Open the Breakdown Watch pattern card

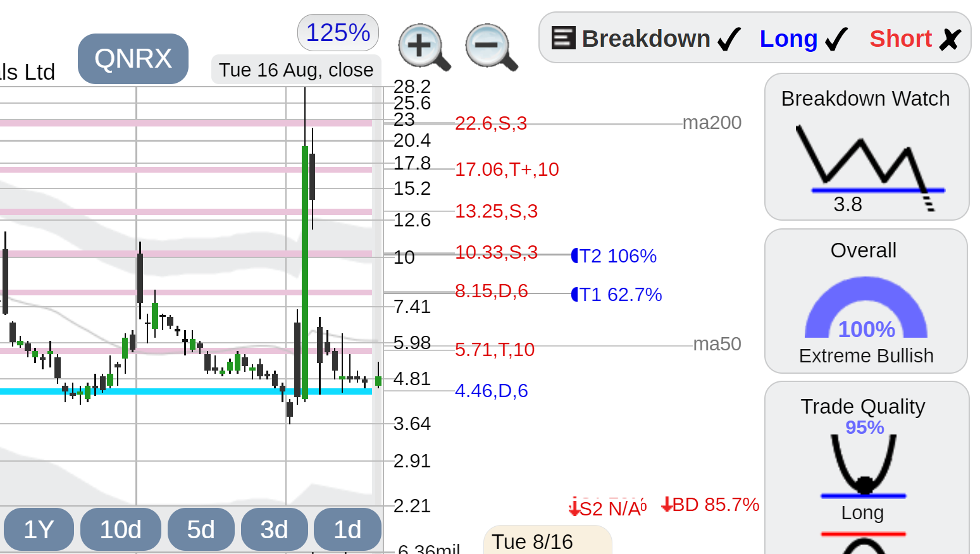pyautogui.click(x=867, y=147)
